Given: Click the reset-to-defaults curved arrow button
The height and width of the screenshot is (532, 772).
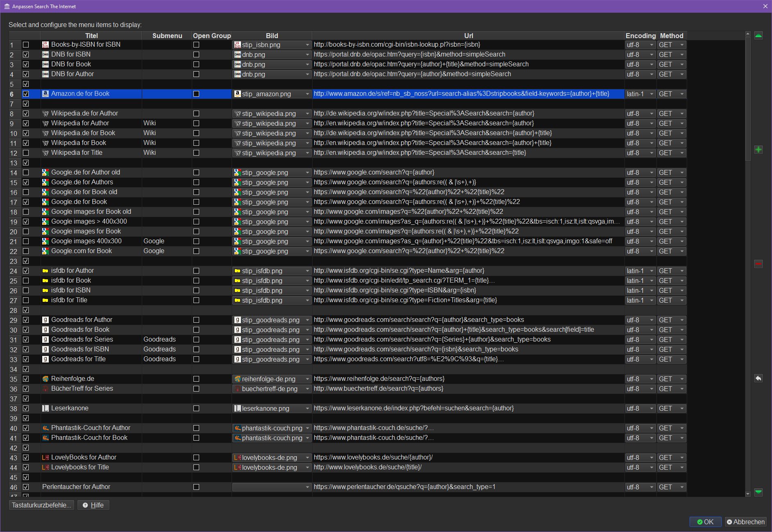Looking at the screenshot, I should click(758, 378).
